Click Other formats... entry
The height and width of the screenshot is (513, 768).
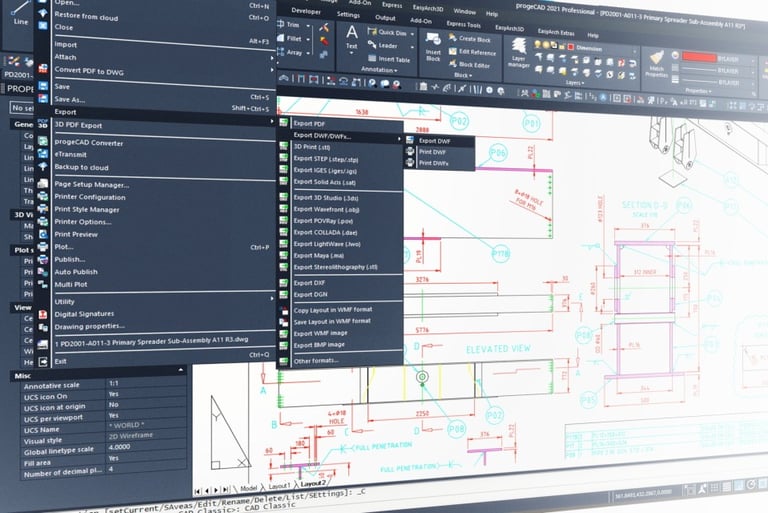pos(316,361)
